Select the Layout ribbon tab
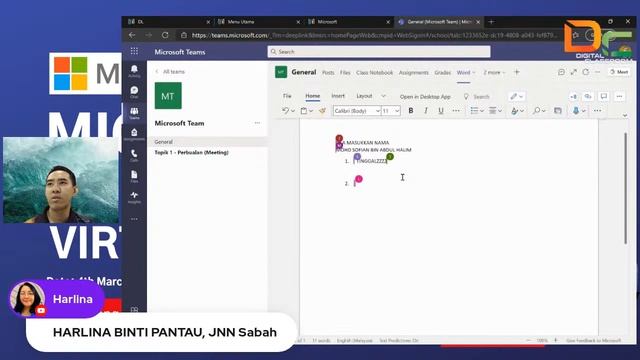 [364, 96]
